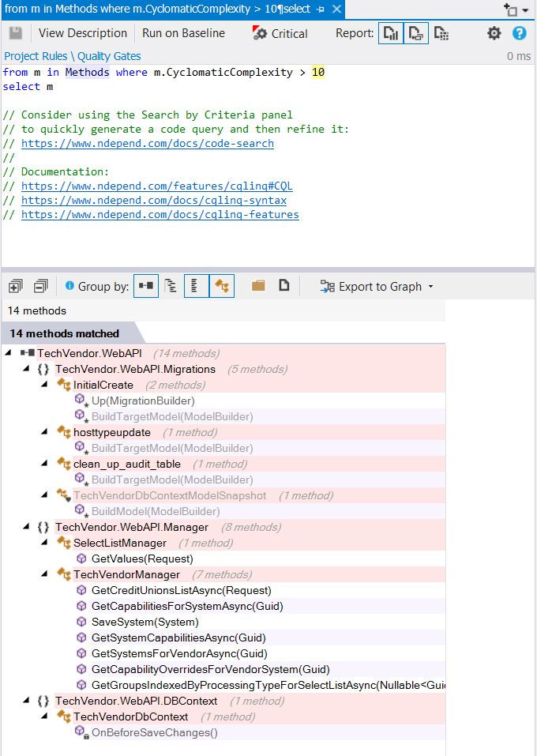Screen dimensions: 537x756
Task: Open query settings gear icon
Action: [494, 33]
